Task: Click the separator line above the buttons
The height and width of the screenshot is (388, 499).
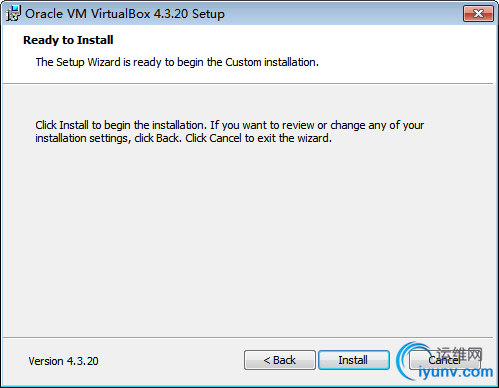Action: point(248,337)
